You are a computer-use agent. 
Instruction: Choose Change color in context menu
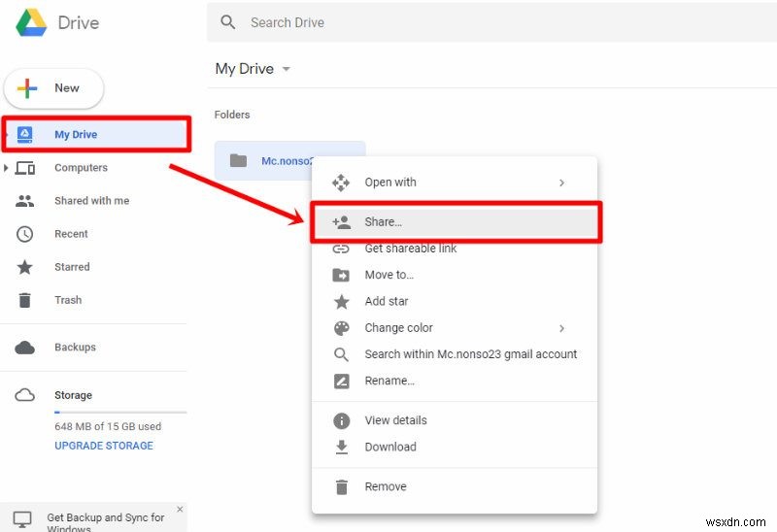coord(455,328)
